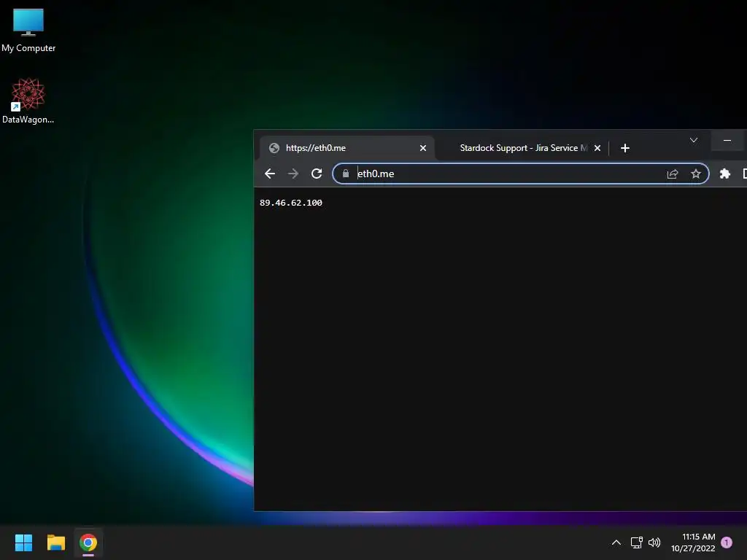Open the notification badge showing 1
This screenshot has height=560, width=747.
(727, 542)
